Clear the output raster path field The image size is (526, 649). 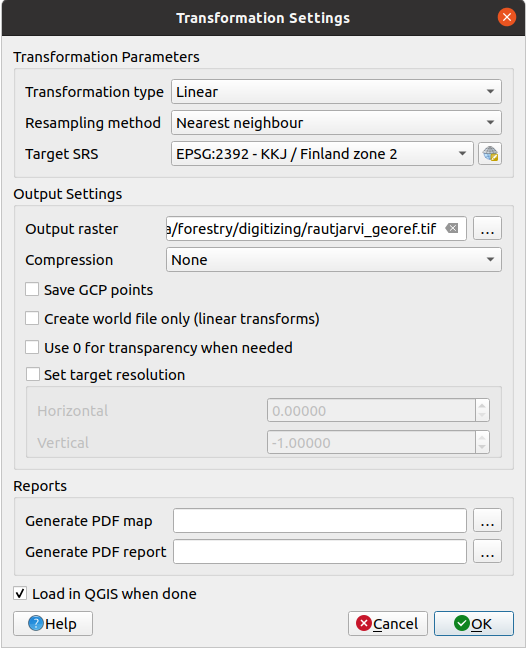click(x=452, y=228)
